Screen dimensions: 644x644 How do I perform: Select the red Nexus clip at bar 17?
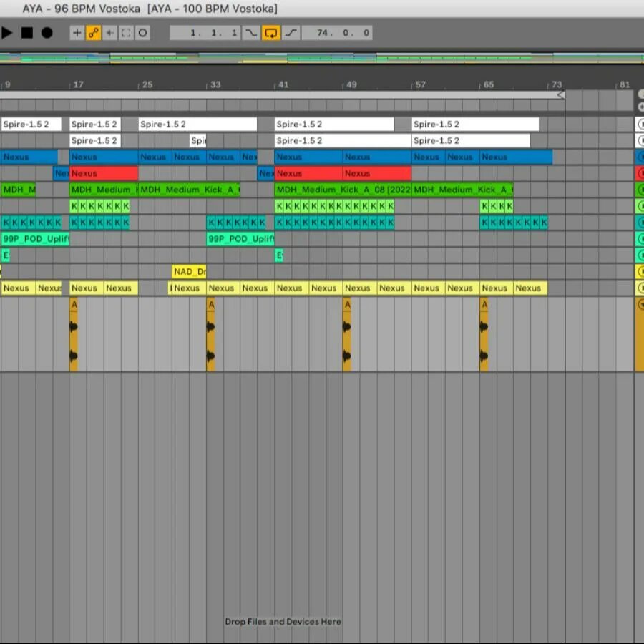click(104, 173)
